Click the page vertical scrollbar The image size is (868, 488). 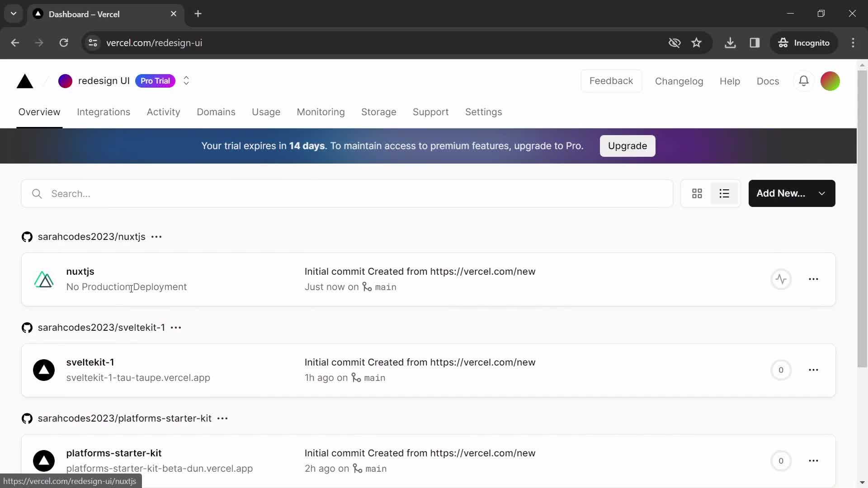point(862,219)
